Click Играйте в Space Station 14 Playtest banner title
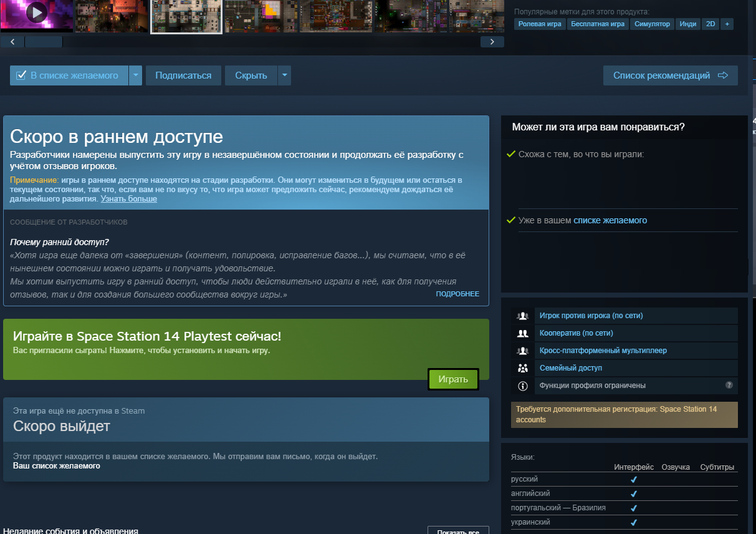 [x=147, y=336]
